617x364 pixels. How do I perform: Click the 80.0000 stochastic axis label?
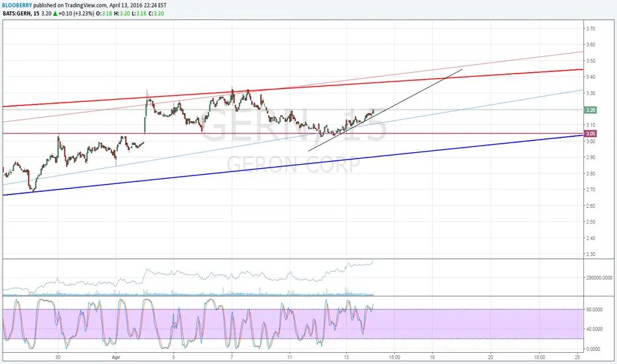point(594,310)
